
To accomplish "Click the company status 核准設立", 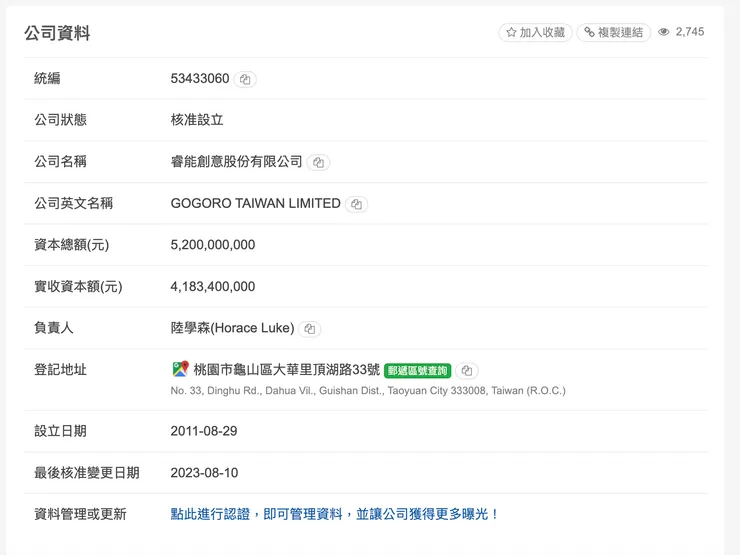I will [197, 120].
